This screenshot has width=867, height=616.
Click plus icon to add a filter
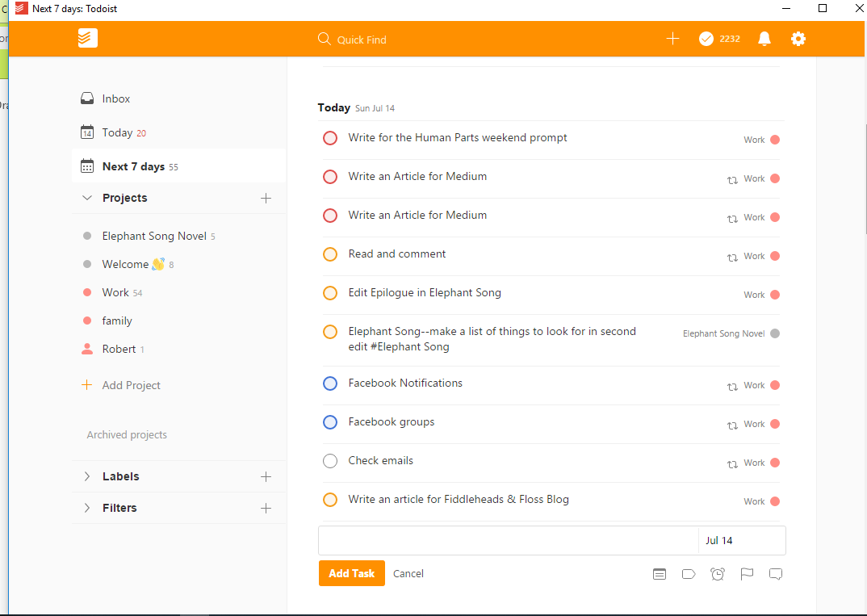click(x=266, y=508)
